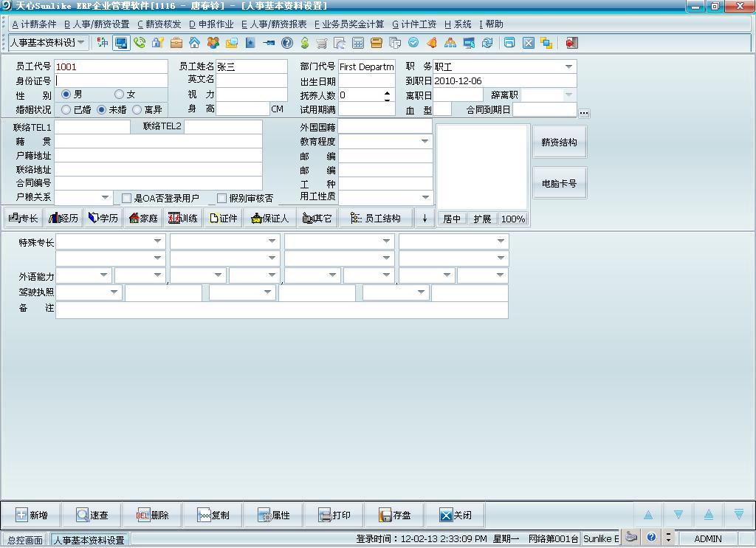Click the 删除 delete button
Image resolution: width=756 pixels, height=548 pixels.
pyautogui.click(x=152, y=516)
